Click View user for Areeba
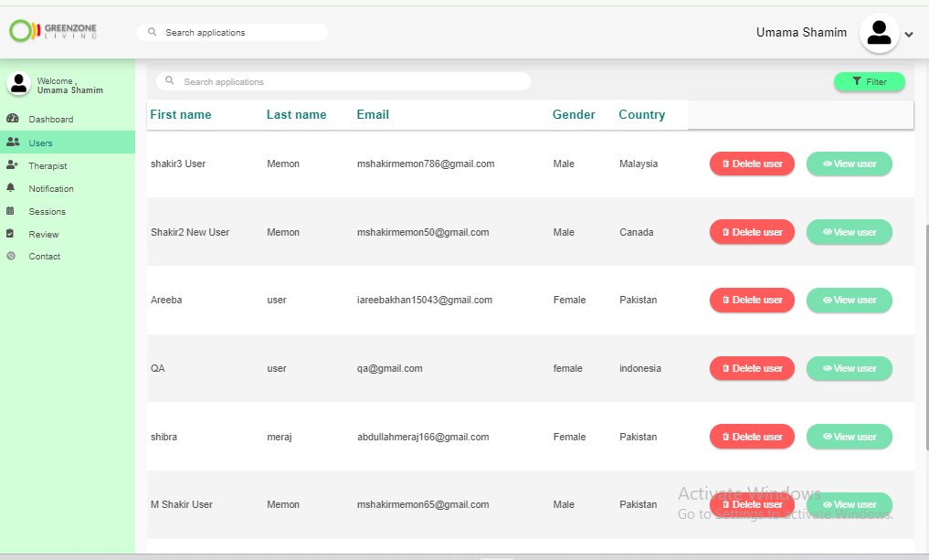The width and height of the screenshot is (929, 560). point(849,300)
